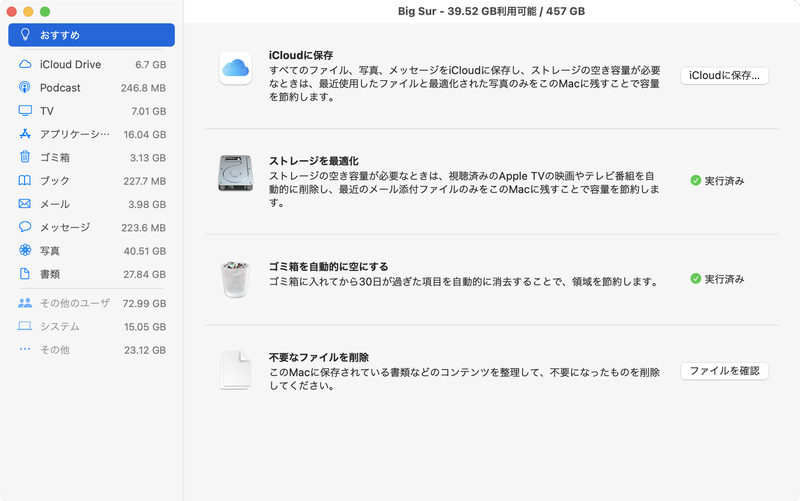The image size is (800, 501).
Task: Click the 246.8 MB size value
Action: pos(143,88)
